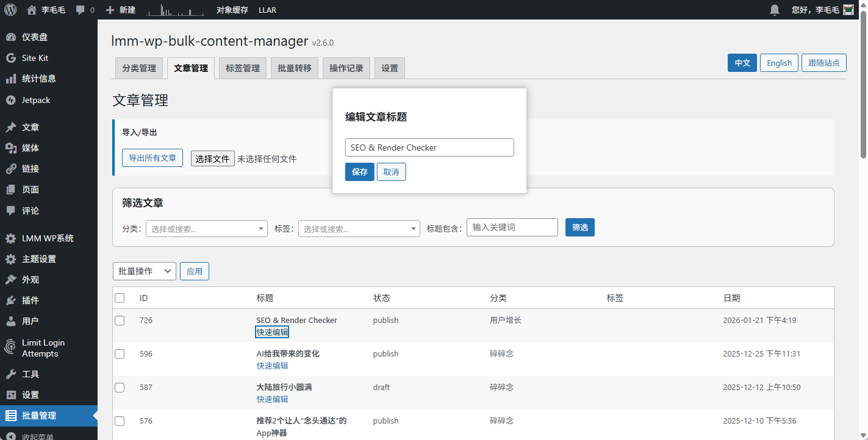Expand the category filter dropdown
Screen dimensions: 868x440
click(x=206, y=229)
